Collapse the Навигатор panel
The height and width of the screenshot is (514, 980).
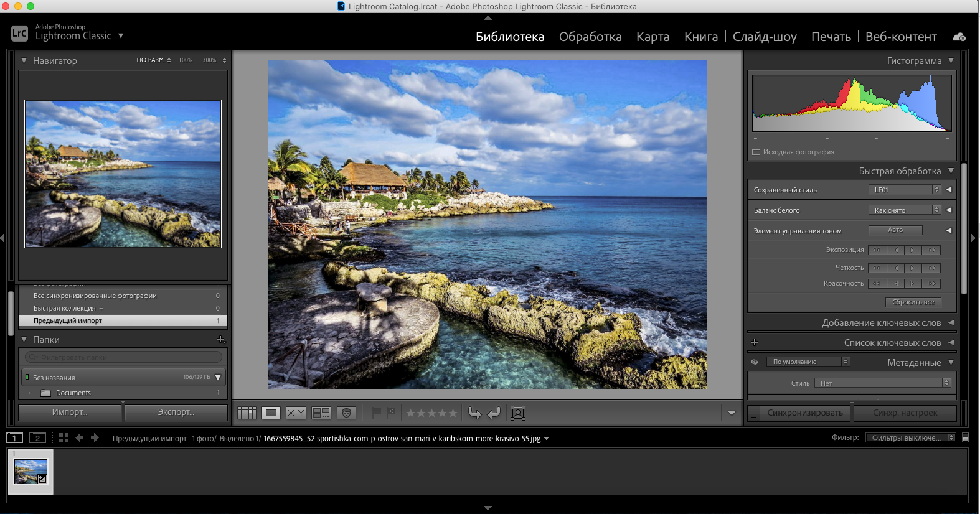click(24, 61)
